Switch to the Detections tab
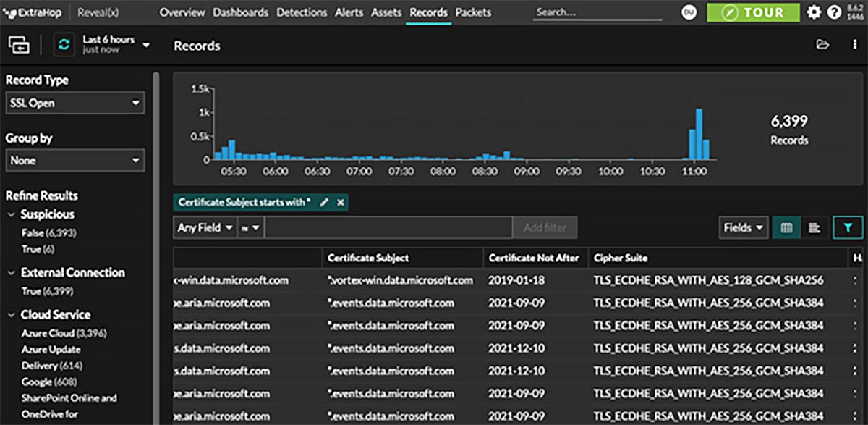 tap(302, 12)
